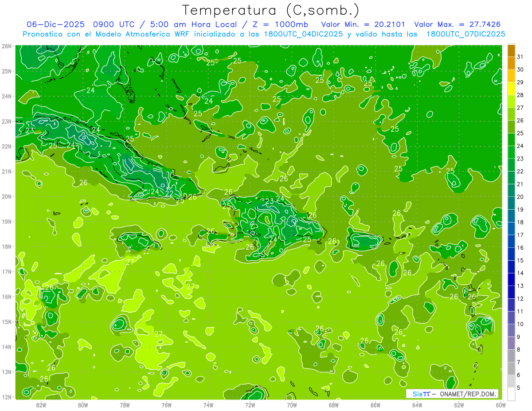This screenshot has height=411, width=532.
Task: Click the 22N latitude axis label
Action: click(6, 146)
